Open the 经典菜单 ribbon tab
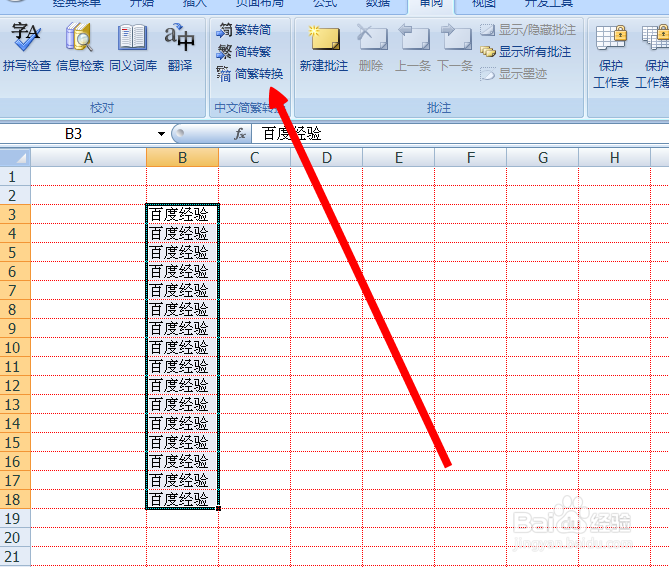 [77, 3]
